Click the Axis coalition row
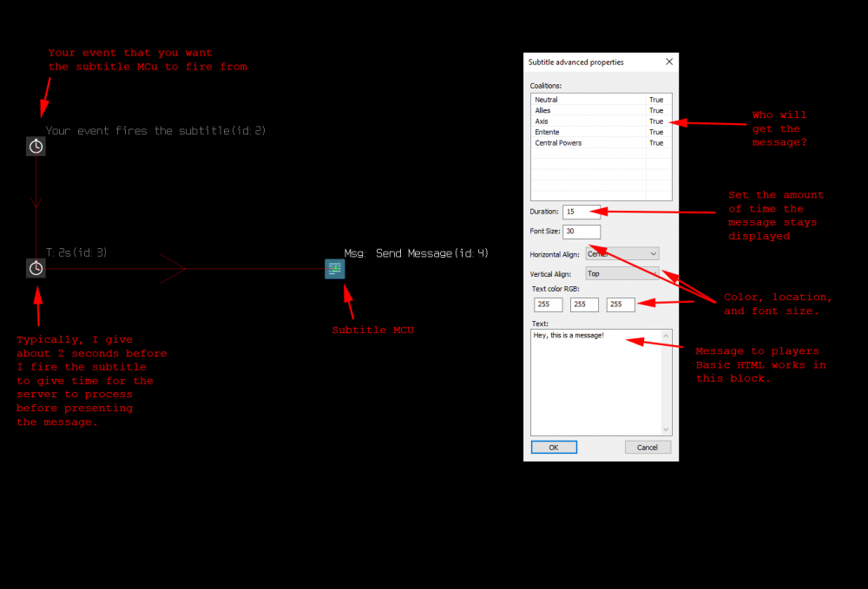868x589 pixels. pyautogui.click(x=602, y=121)
